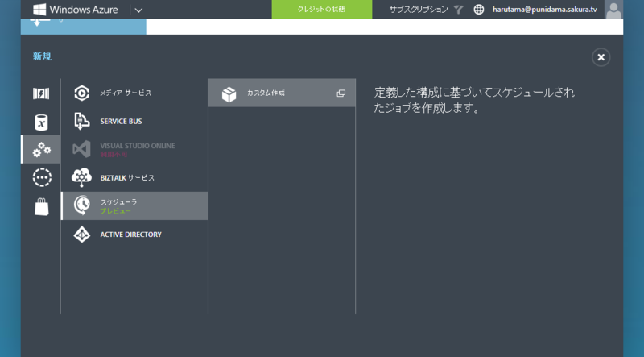Select the Compute category icon in sidebar
644x357 pixels.
pos(41,93)
